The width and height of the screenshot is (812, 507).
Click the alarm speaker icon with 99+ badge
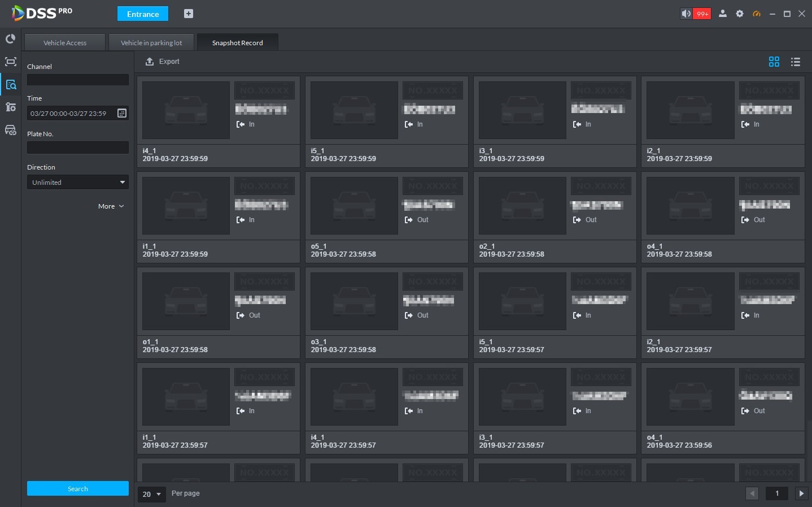point(695,14)
